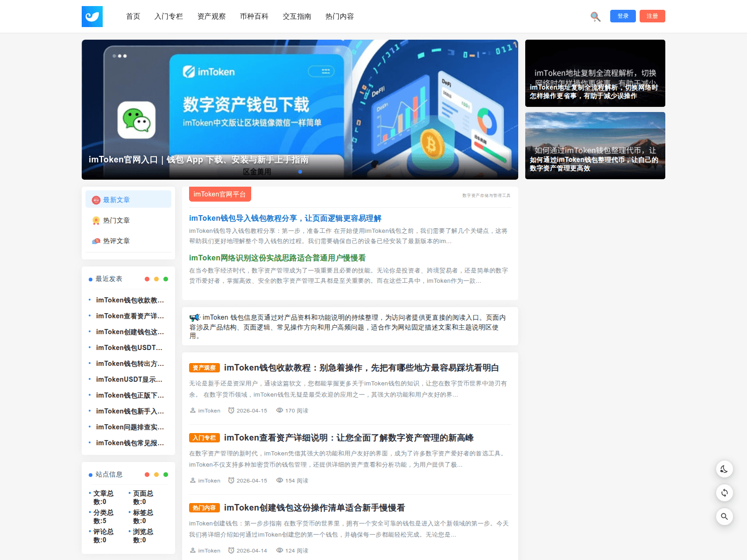This screenshot has width=747, height=560.
Task: Click the blue 登录 button
Action: [x=623, y=16]
